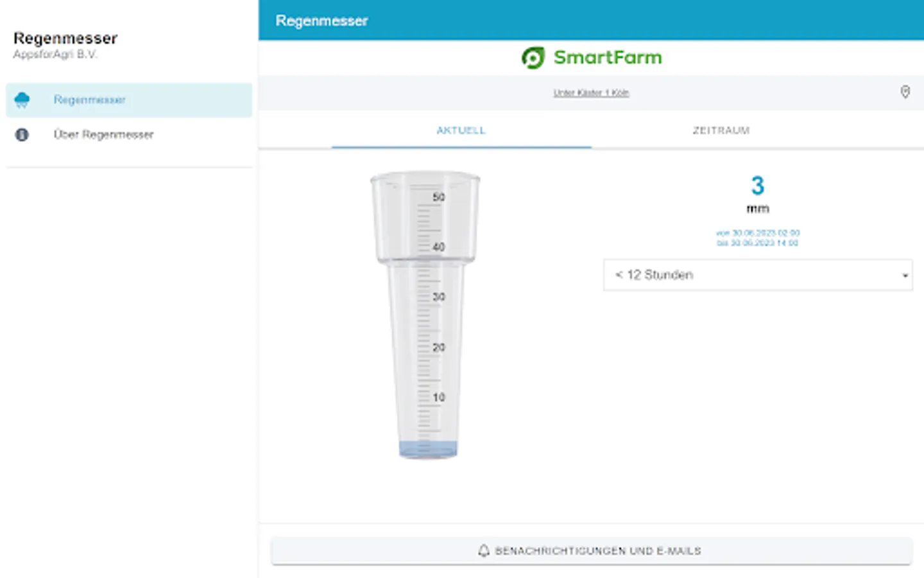The image size is (924, 578).
Task: Click the rain cloud icon in sidebar
Action: click(x=22, y=100)
